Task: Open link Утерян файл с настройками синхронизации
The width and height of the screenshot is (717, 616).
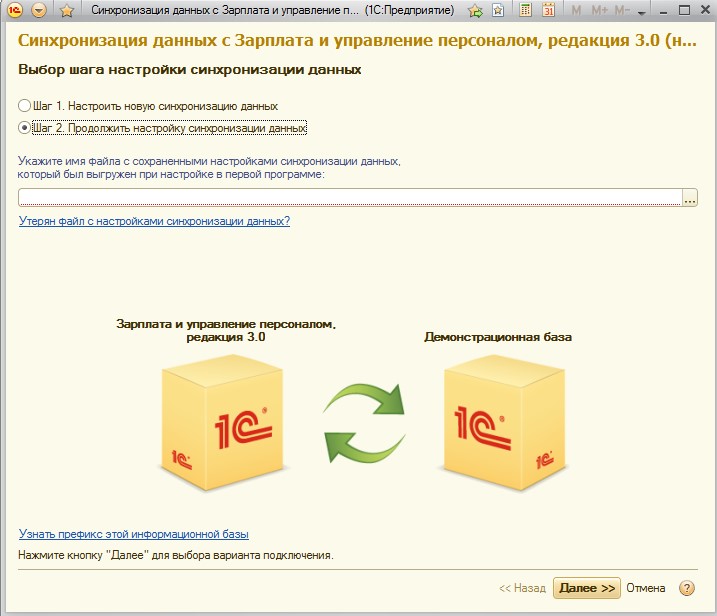Action: (x=154, y=221)
